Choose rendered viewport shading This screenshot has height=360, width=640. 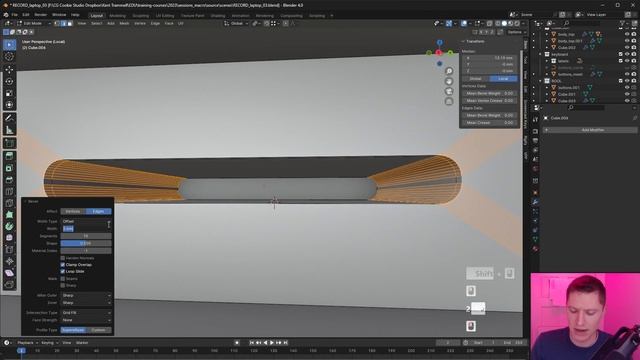click(517, 24)
